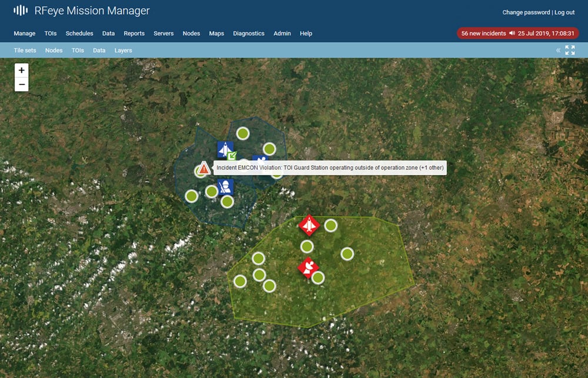Toggle the incident sound speaker icon

512,34
